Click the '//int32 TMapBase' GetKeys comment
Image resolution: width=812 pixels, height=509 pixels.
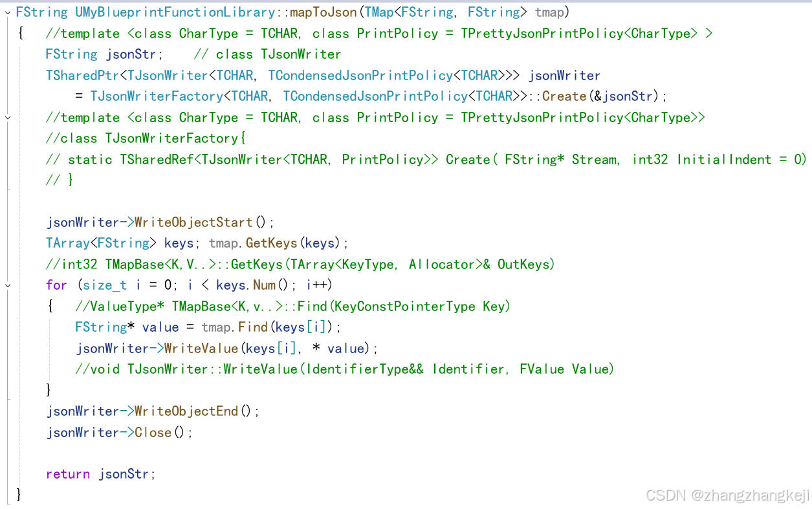pyautogui.click(x=300, y=264)
